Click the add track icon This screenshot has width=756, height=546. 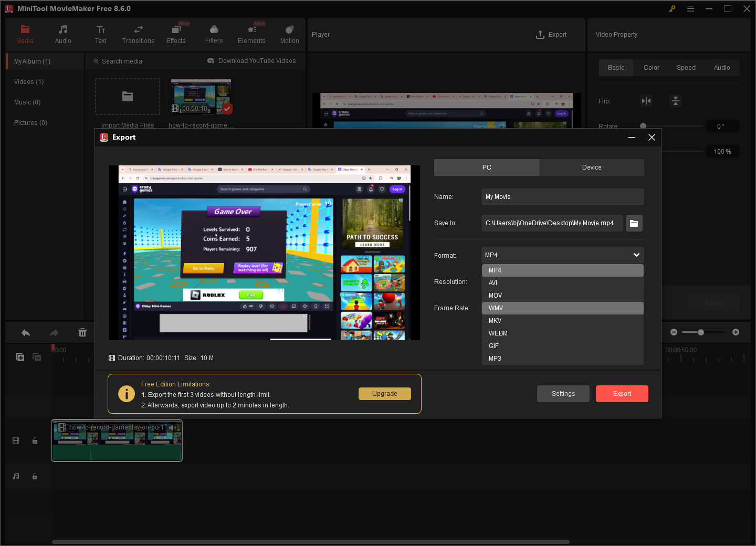[20, 357]
